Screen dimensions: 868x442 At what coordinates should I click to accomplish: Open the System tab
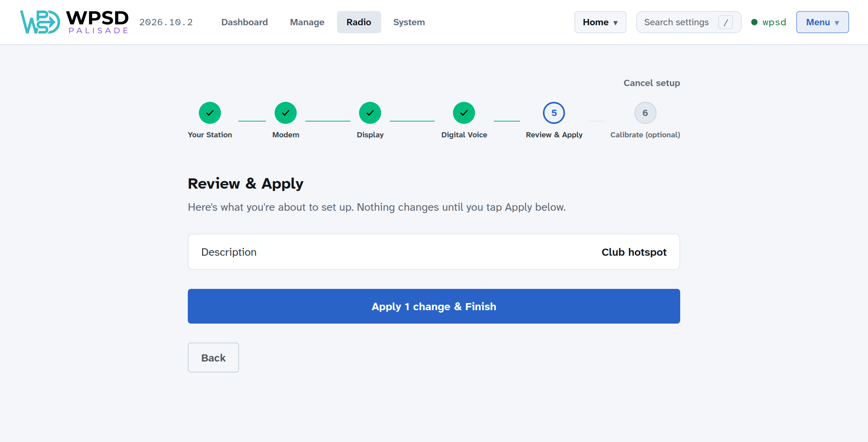pos(409,22)
